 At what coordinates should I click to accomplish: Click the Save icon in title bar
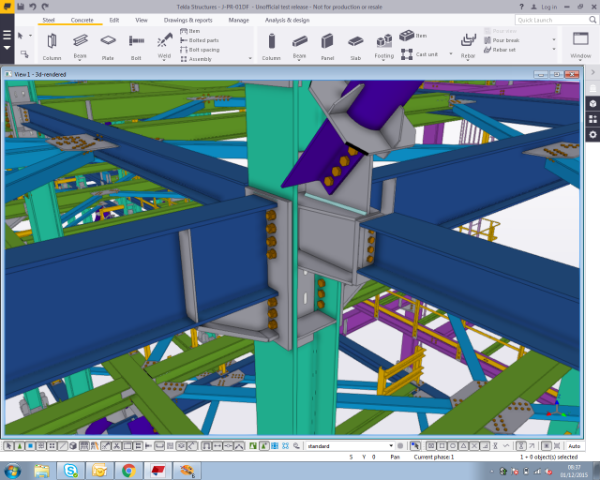pyautogui.click(x=19, y=7)
